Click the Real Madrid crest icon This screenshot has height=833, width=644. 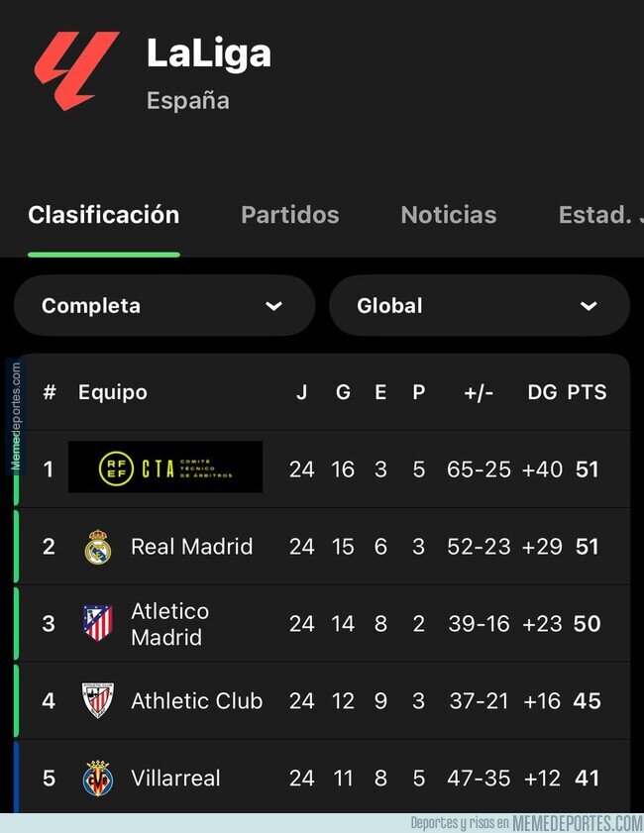(98, 547)
